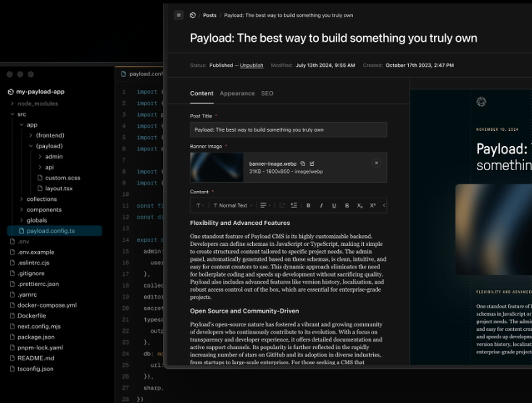532x403 pixels.
Task: Click the Unpublish link
Action: [252, 65]
